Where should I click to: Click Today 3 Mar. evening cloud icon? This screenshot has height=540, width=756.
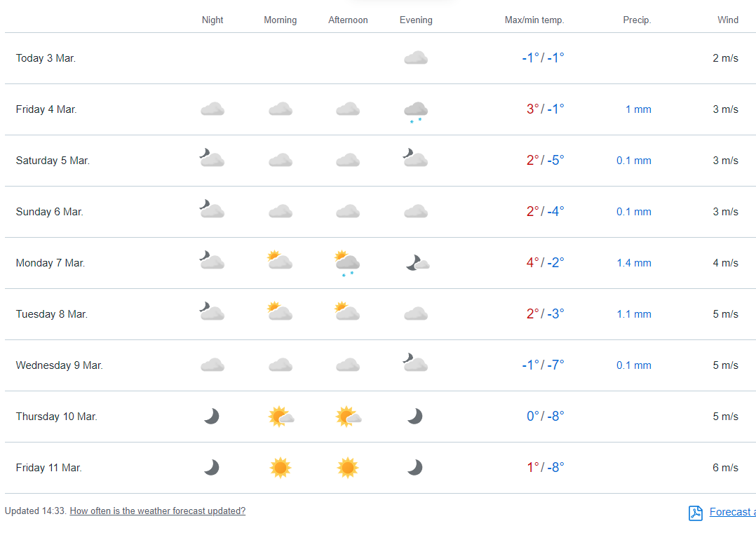(x=416, y=58)
